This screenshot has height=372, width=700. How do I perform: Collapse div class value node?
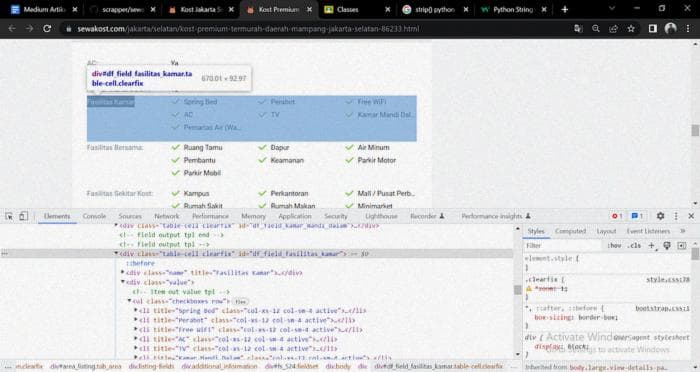(123, 282)
